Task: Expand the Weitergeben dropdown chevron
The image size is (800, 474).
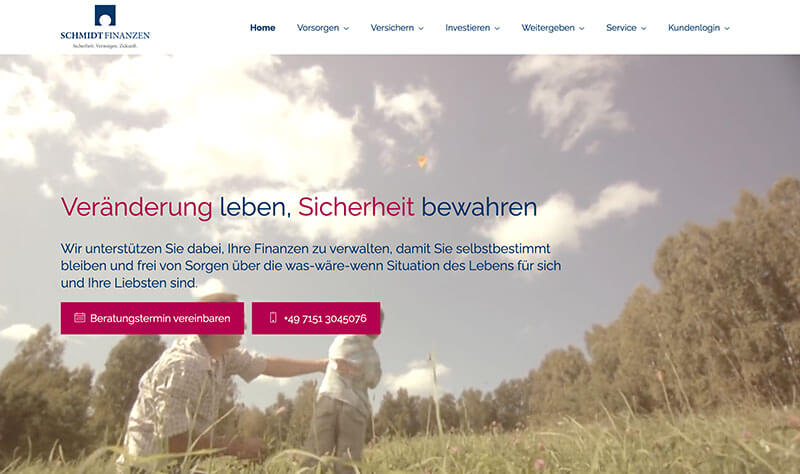Action: click(x=582, y=29)
